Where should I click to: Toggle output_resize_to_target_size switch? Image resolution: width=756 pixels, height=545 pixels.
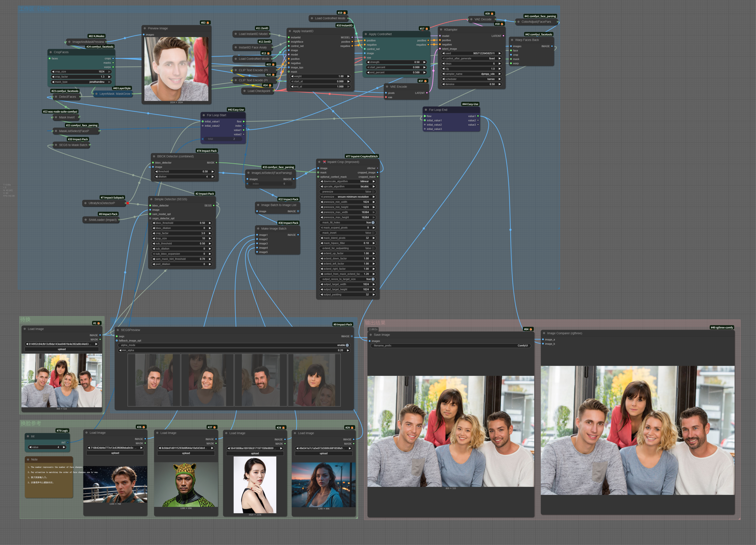point(348,279)
